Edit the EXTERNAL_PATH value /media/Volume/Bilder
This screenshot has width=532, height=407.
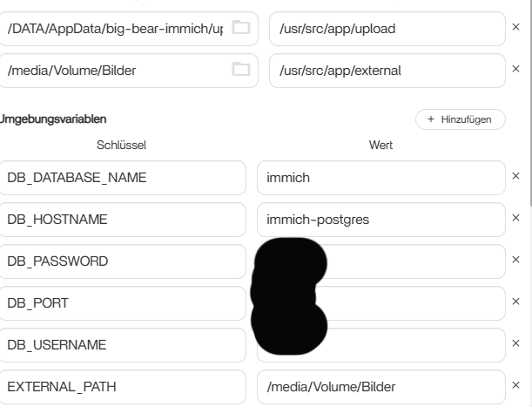(380, 387)
